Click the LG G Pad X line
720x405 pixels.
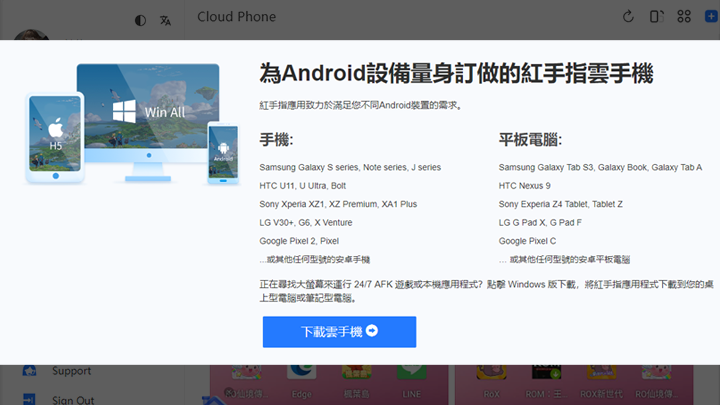point(540,223)
